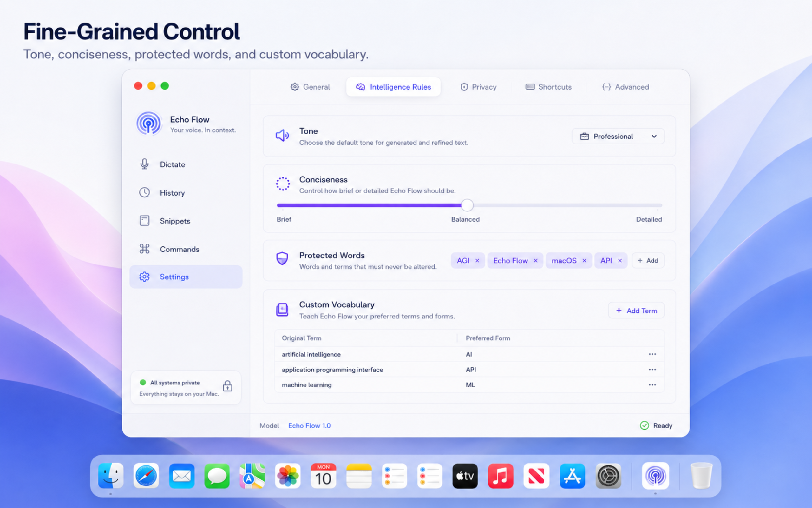The height and width of the screenshot is (508, 812).
Task: Open Messages in the dock
Action: [x=217, y=476]
